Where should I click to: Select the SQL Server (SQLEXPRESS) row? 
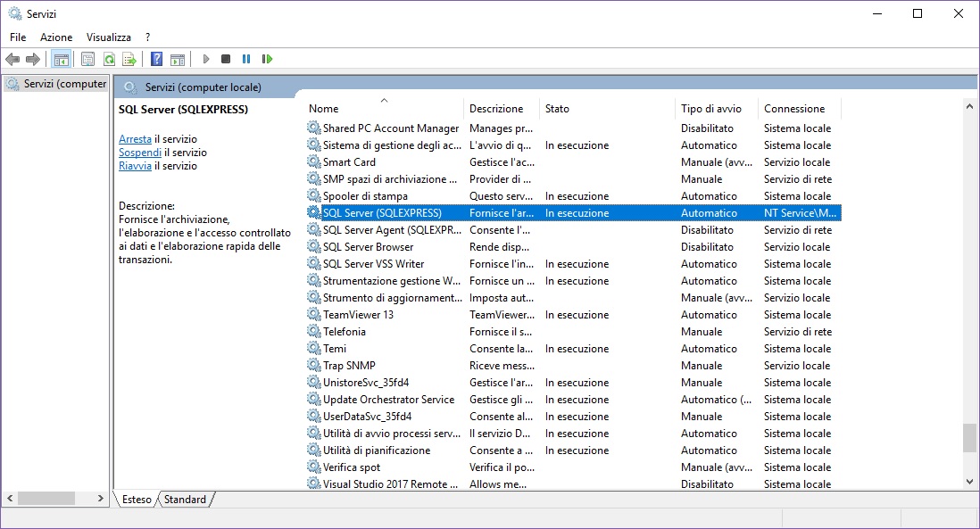pyautogui.click(x=574, y=213)
